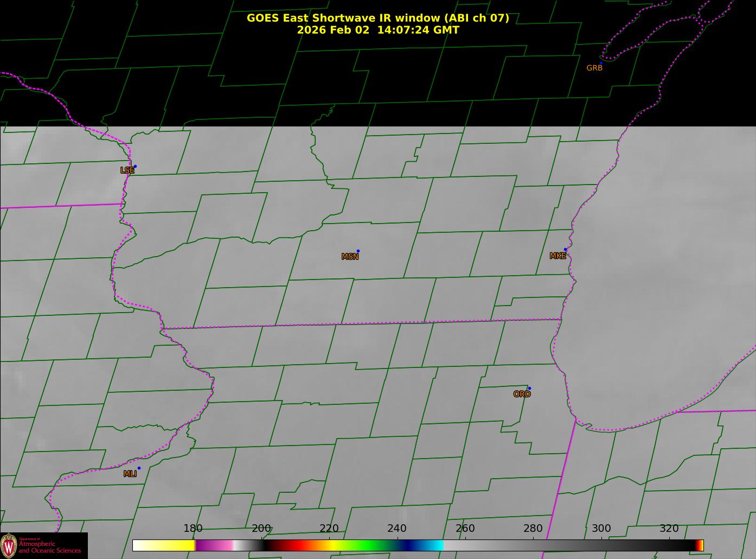Screen dimensions: 756x559
Task: Click the 240 value on the color scale
Action: (397, 528)
